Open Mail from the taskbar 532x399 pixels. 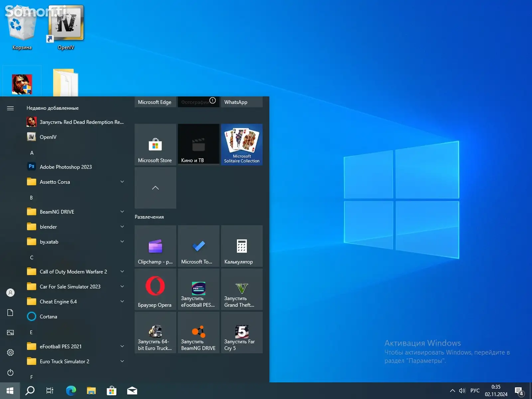tap(132, 391)
